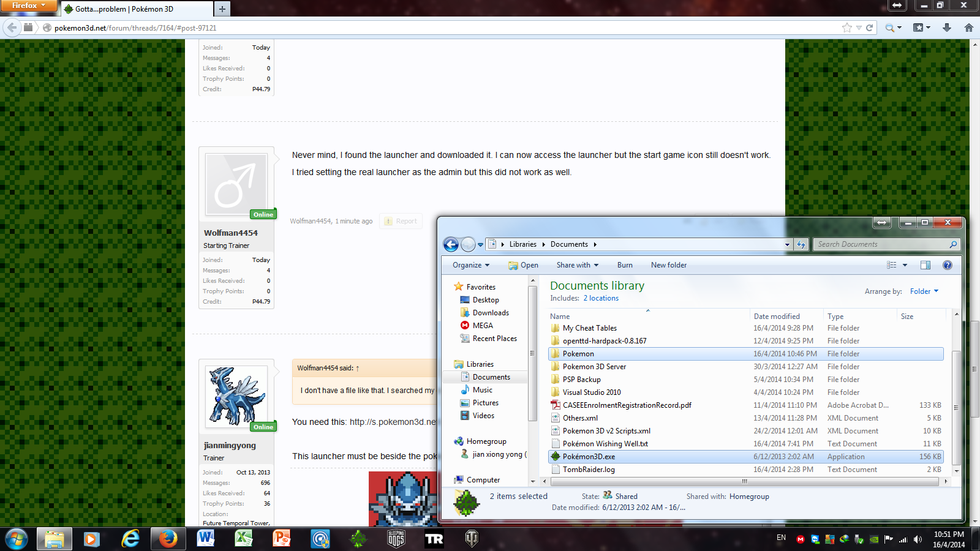Report Wolfman4454's post

point(401,221)
